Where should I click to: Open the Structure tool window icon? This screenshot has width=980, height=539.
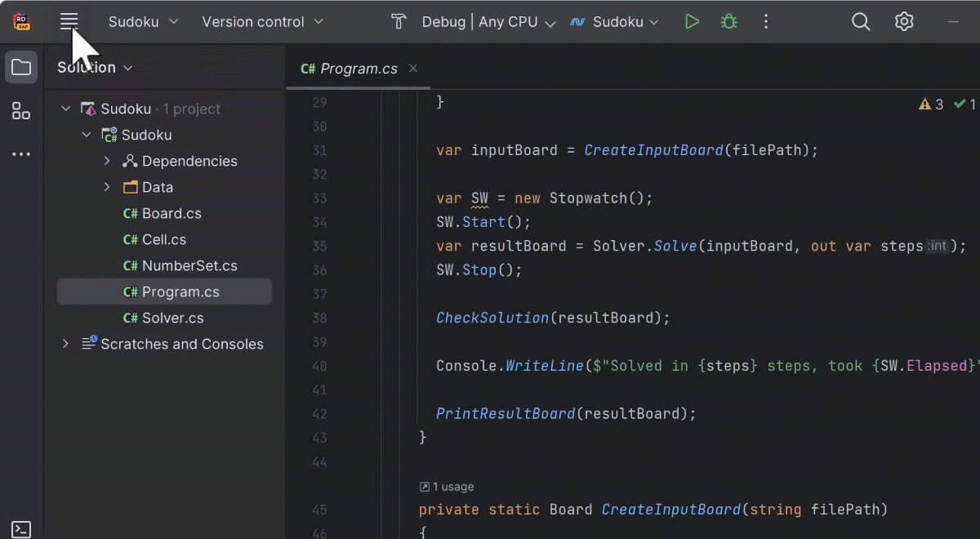[21, 111]
